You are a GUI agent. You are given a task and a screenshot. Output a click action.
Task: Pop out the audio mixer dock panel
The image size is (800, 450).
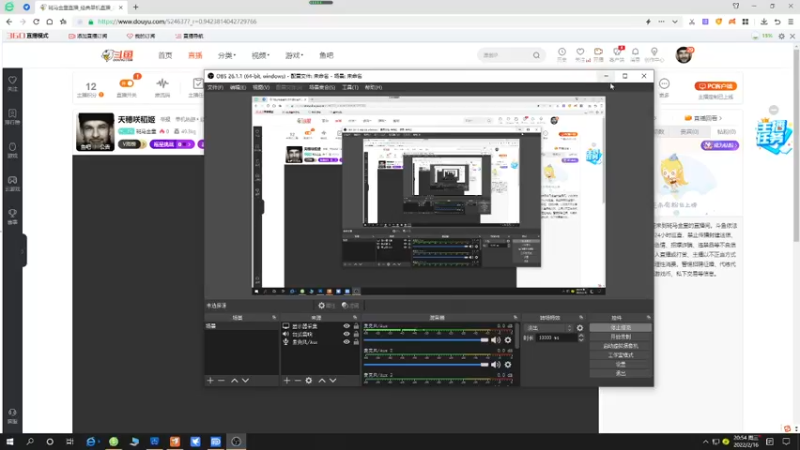(x=515, y=317)
